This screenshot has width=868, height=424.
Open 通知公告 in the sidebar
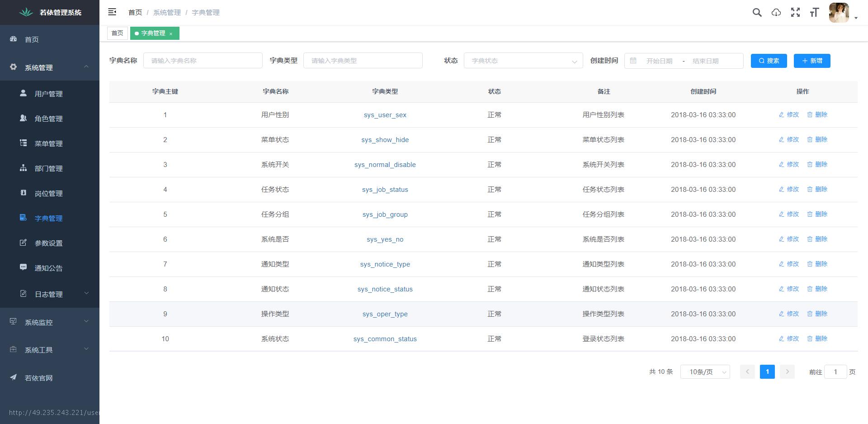(50, 267)
